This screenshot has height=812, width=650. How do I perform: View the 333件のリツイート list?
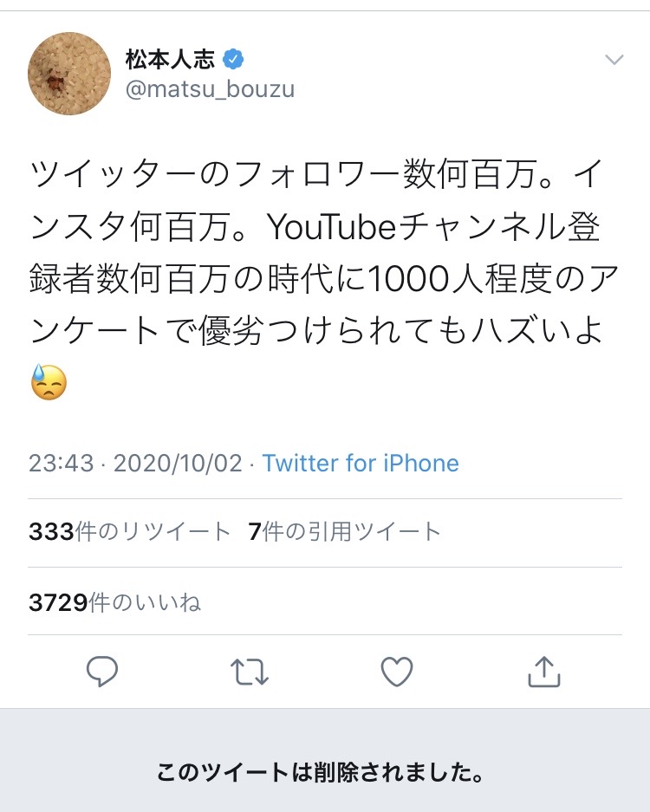click(x=129, y=532)
